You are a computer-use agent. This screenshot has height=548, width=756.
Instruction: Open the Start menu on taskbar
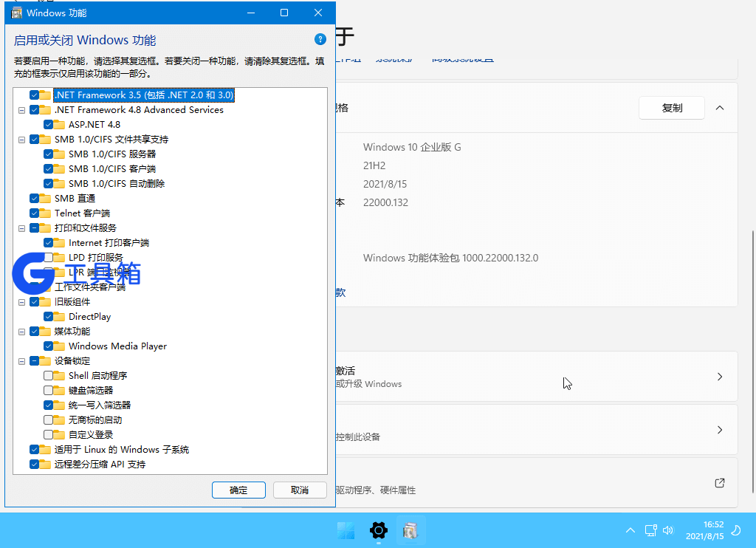point(346,530)
